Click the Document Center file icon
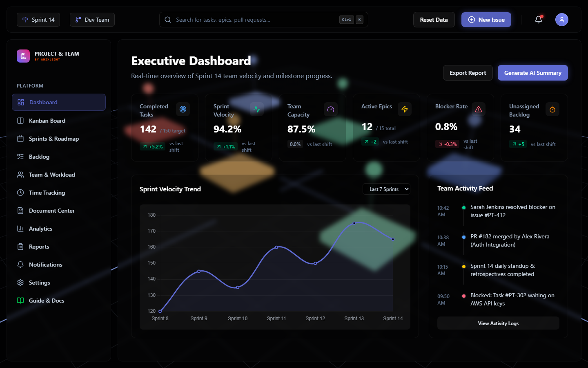Viewport: 588px width, 368px height. click(x=20, y=211)
